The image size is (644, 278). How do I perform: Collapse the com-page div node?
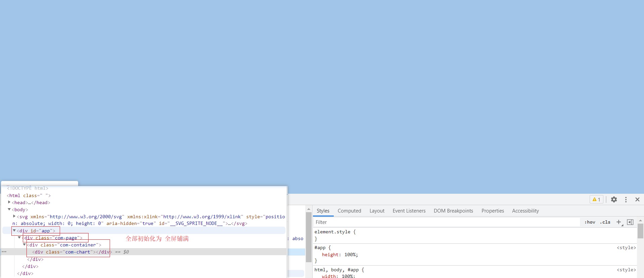coord(19,237)
